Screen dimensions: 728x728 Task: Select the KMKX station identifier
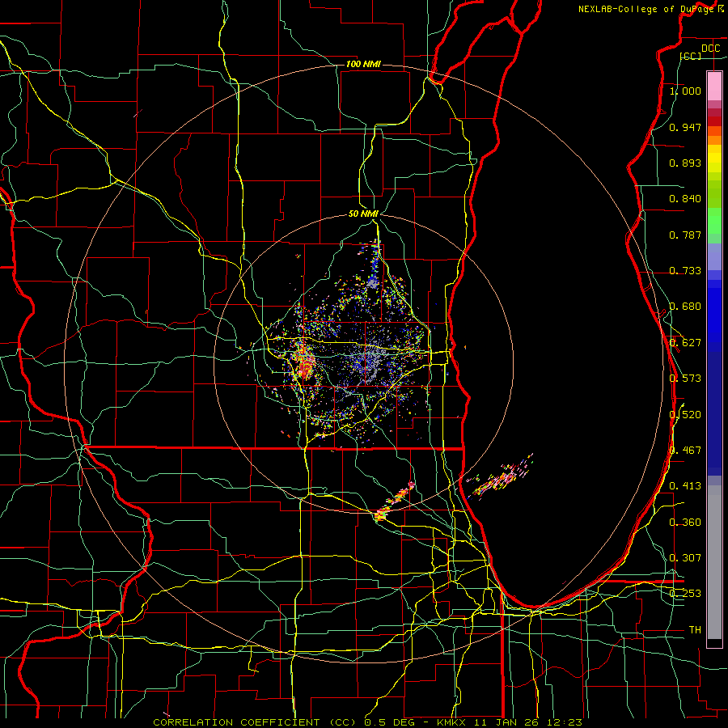tap(451, 722)
